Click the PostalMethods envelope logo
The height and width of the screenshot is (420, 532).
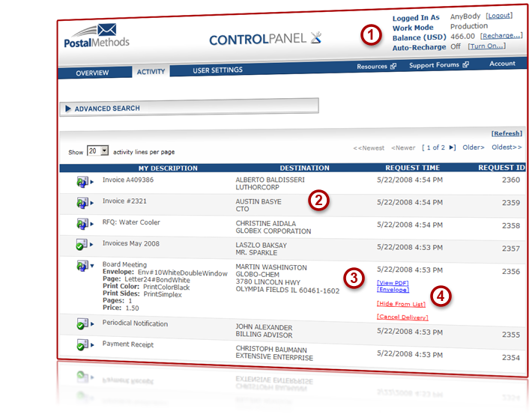coord(97,36)
